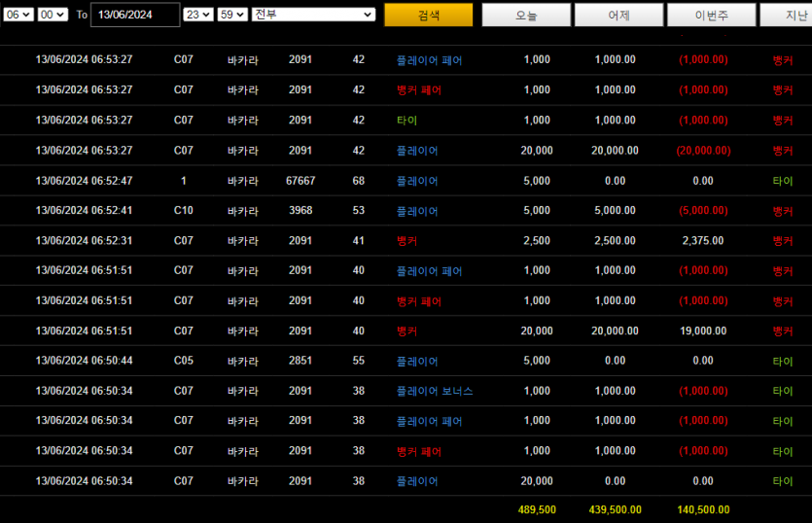This screenshot has height=523, width=812.
Task: Open the end minute dropdown showing 59
Action: pos(232,15)
